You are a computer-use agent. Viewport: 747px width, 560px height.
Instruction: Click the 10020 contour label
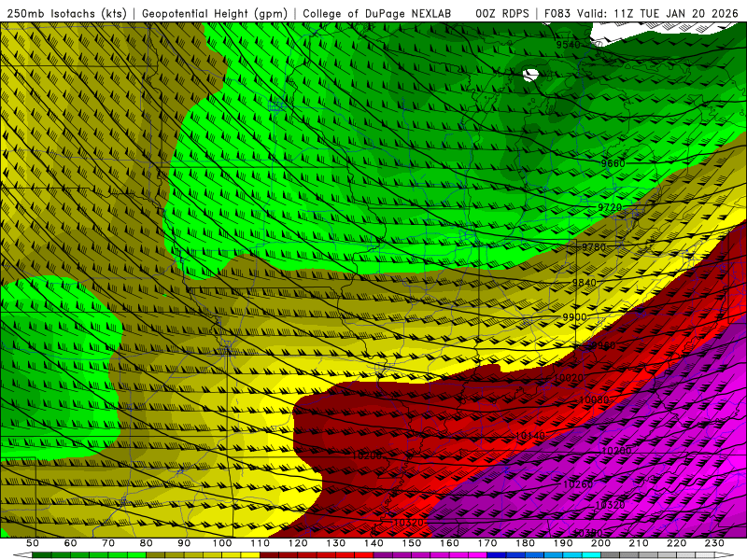(569, 378)
